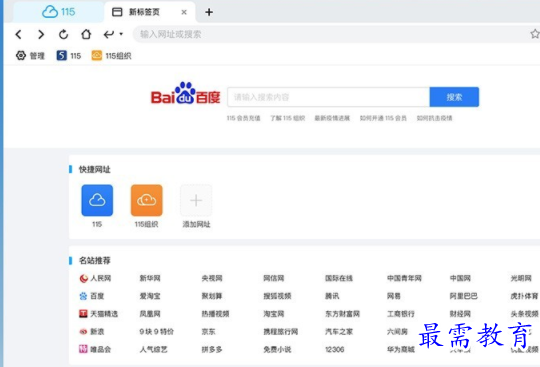540x367 pixels.
Task: Open 中国网 recommended site
Action: [460, 278]
